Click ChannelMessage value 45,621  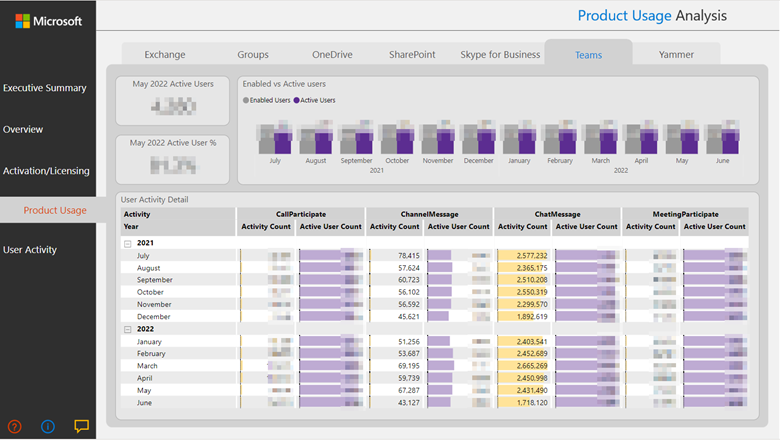coord(408,317)
